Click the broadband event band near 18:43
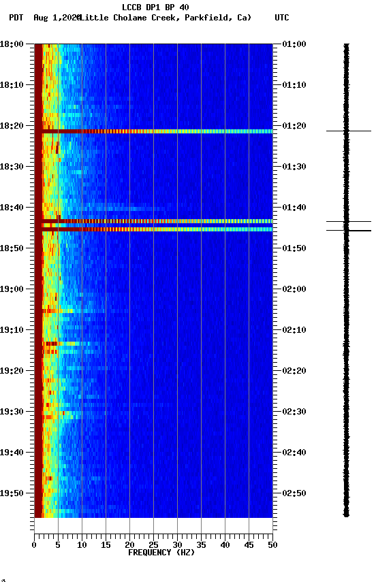The height and width of the screenshot is (588, 376). tap(153, 221)
